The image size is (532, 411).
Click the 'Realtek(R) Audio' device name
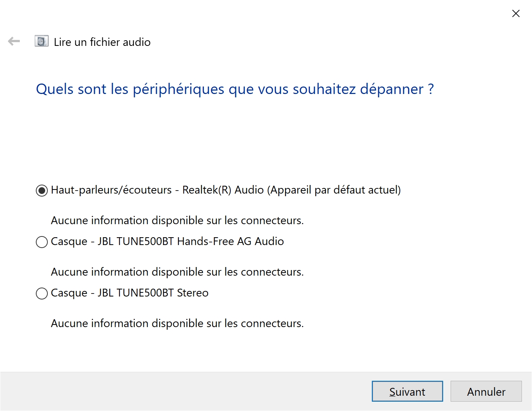coord(223,190)
